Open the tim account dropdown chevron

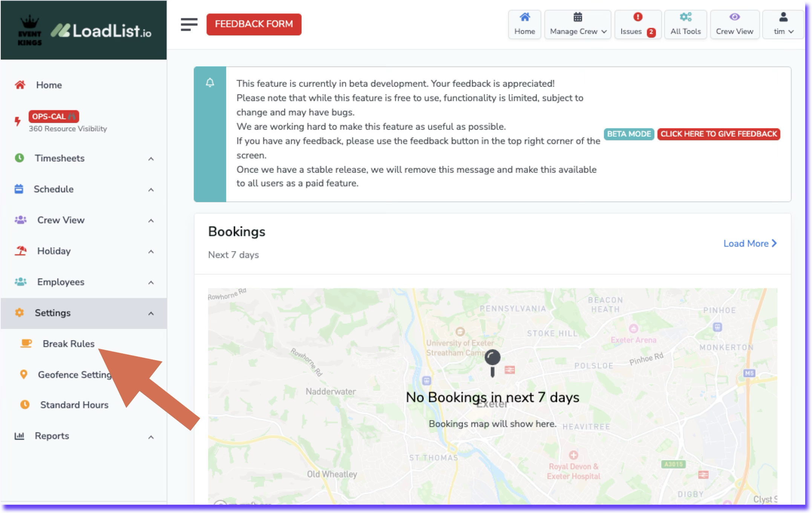(x=791, y=32)
